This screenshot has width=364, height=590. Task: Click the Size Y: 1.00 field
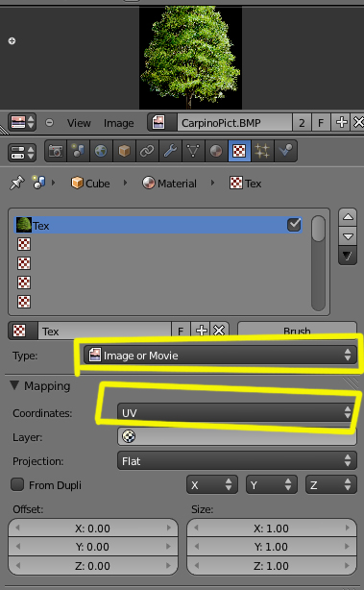tap(272, 547)
